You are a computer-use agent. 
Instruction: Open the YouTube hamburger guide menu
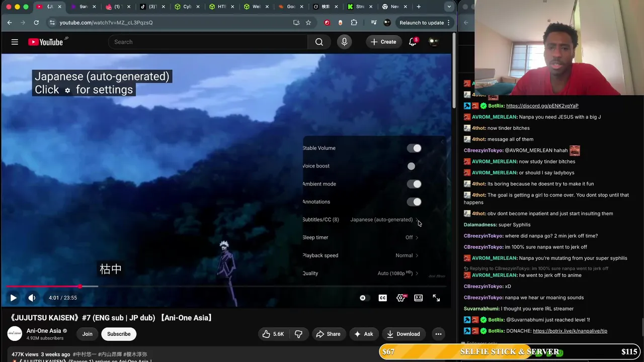pos(15,42)
